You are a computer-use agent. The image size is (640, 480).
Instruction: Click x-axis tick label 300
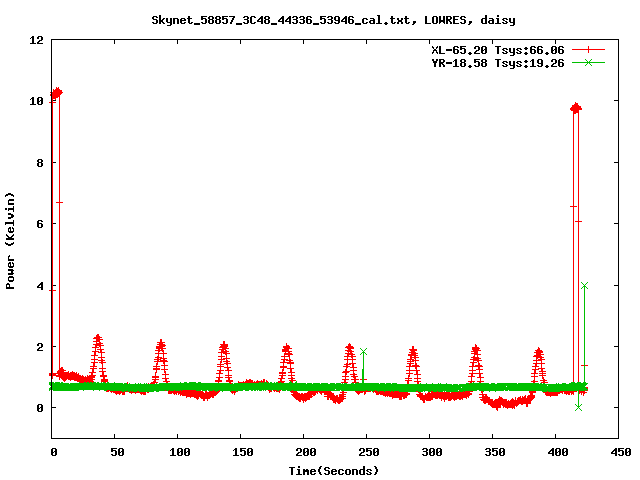(x=431, y=452)
